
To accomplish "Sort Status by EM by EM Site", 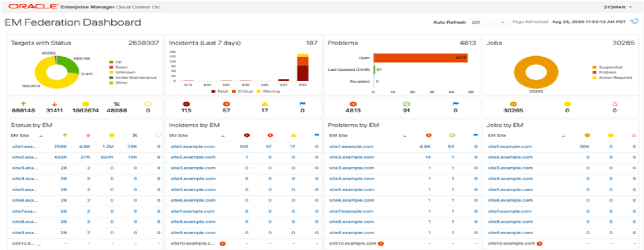I will pyautogui.click(x=41, y=136).
